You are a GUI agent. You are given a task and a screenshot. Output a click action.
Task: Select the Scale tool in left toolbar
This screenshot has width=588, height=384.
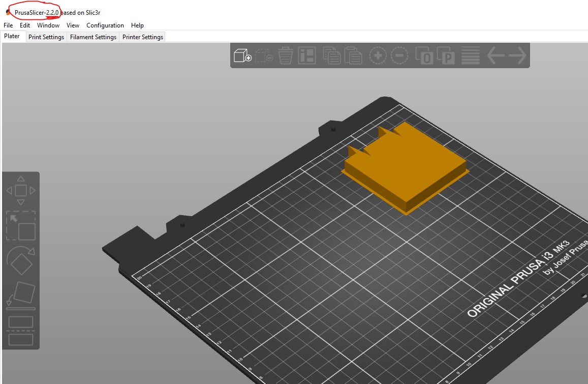(21, 226)
